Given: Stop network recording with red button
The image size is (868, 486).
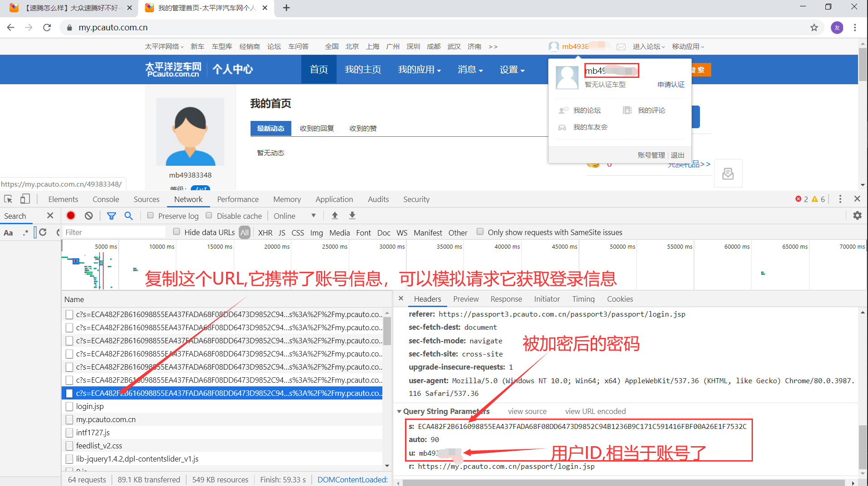Looking at the screenshot, I should [71, 216].
